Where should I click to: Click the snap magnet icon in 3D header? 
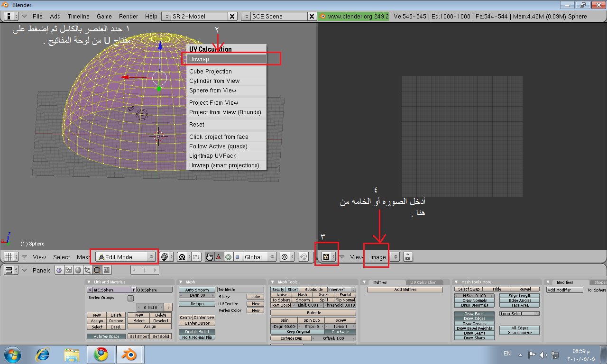tap(304, 257)
